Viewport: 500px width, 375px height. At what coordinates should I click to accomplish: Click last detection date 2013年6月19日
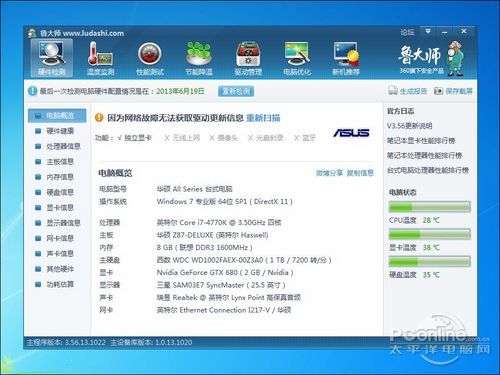coord(180,91)
